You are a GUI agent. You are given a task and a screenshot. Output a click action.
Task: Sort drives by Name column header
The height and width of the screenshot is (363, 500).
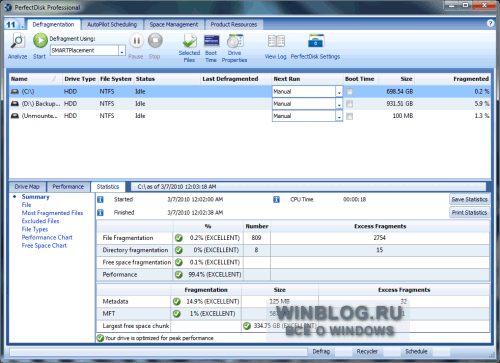(x=35, y=79)
